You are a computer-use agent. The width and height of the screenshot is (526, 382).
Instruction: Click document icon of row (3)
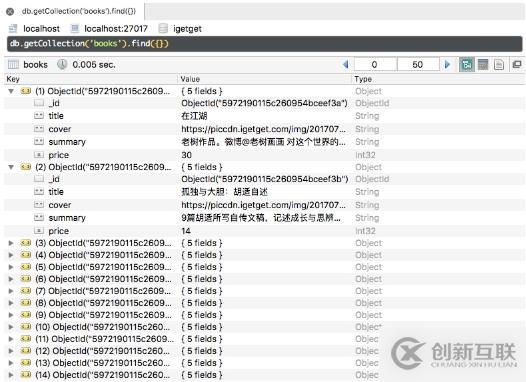click(26, 242)
